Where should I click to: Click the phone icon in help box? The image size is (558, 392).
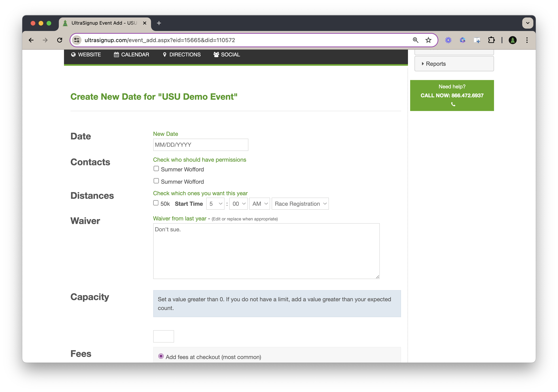click(453, 104)
